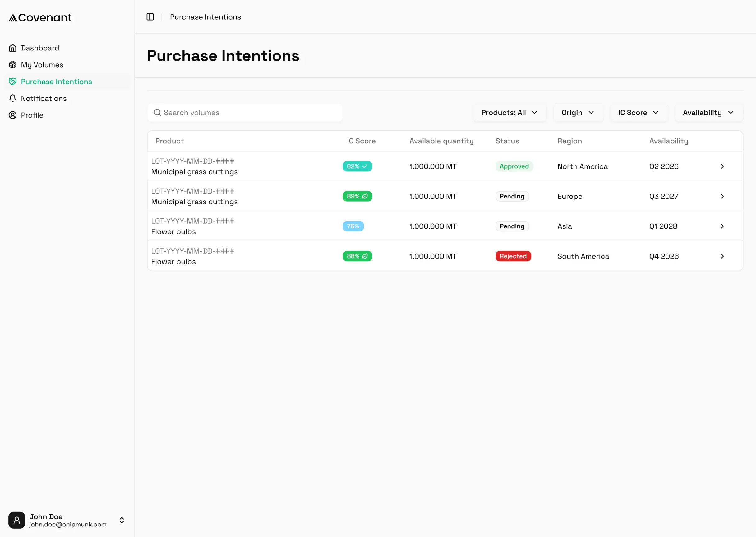Go to Dashboard in sidebar
This screenshot has width=756, height=537.
click(67, 48)
